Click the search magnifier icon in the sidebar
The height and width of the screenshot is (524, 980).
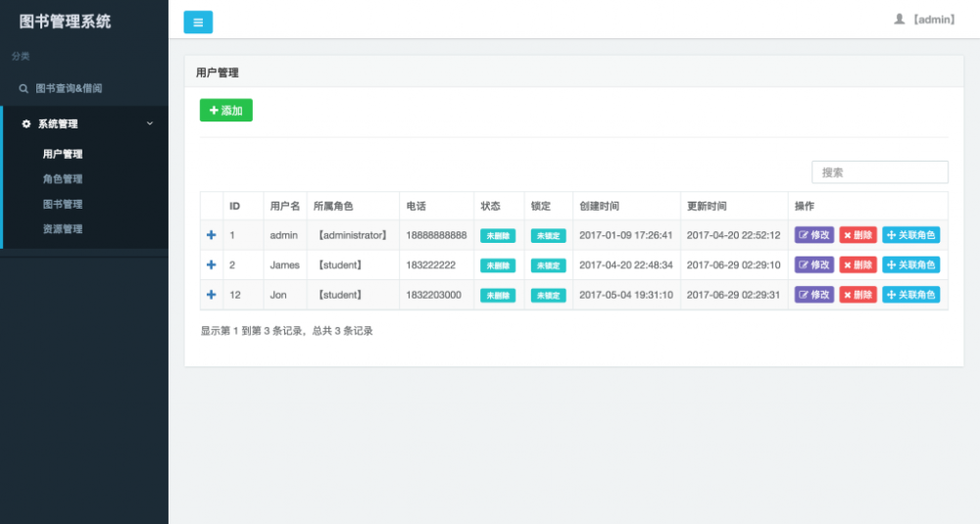click(24, 89)
